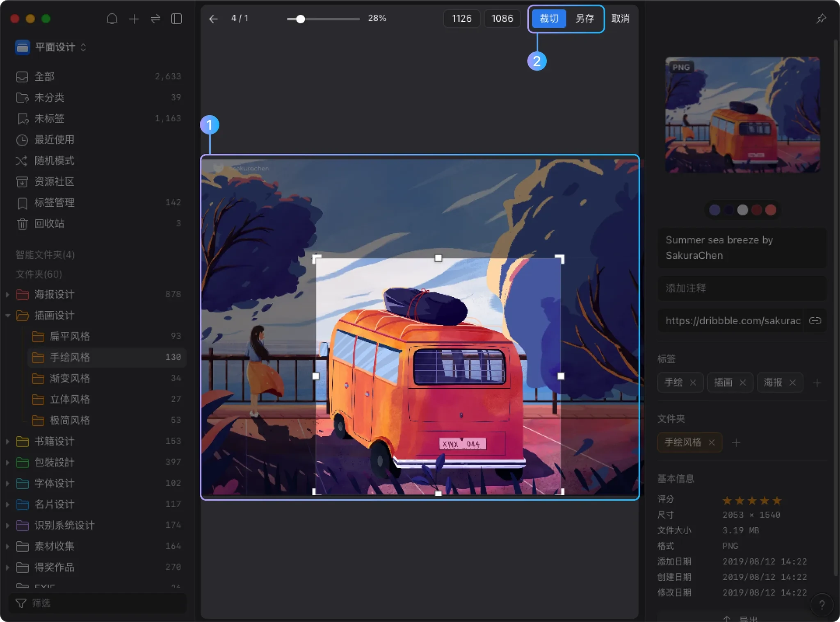The image size is (840, 622).
Task: Select the light gray color swatch
Action: click(x=742, y=210)
